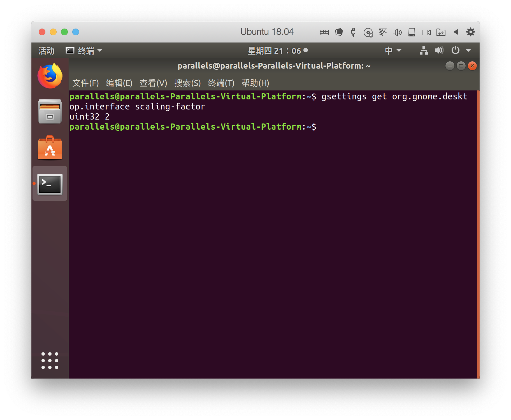This screenshot has width=511, height=420.
Task: Show all applications grid
Action: tap(50, 361)
